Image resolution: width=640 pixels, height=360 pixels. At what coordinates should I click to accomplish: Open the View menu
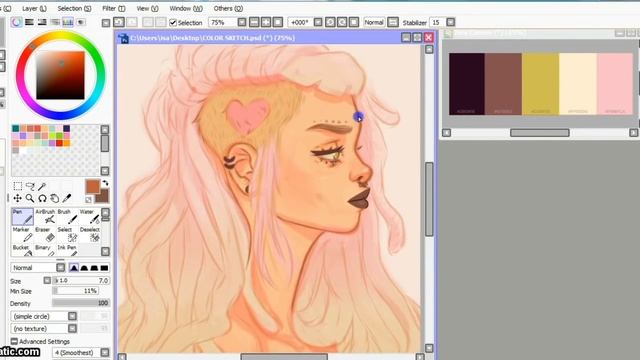pos(147,8)
